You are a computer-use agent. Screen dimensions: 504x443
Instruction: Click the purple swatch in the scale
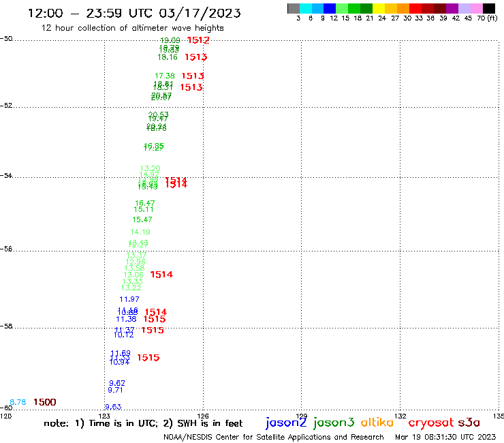coord(452,9)
